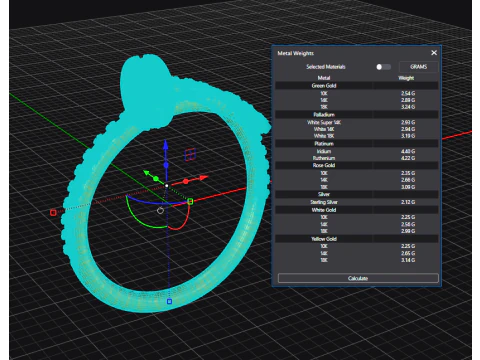Click the 3.09 G weight value
480x360 pixels.
tap(408, 187)
